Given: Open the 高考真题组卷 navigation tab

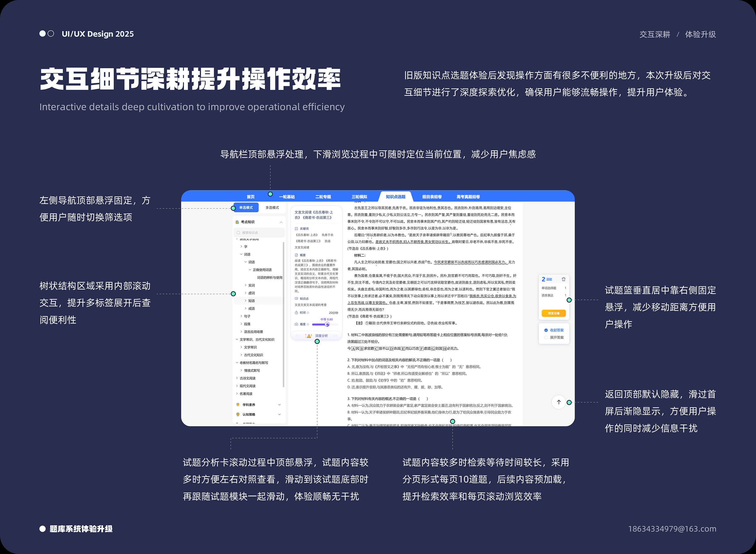Looking at the screenshot, I should pyautogui.click(x=468, y=197).
